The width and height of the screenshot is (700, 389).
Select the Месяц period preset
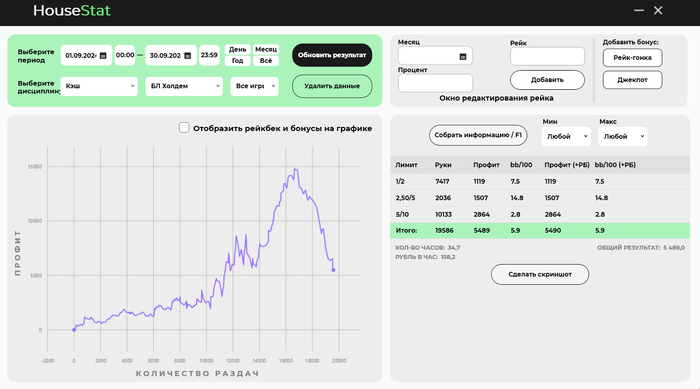(x=266, y=50)
